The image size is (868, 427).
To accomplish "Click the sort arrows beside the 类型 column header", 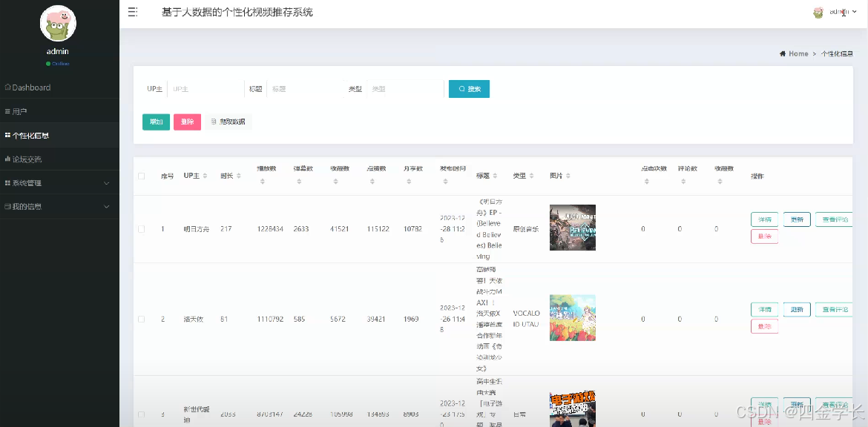I will (x=531, y=176).
